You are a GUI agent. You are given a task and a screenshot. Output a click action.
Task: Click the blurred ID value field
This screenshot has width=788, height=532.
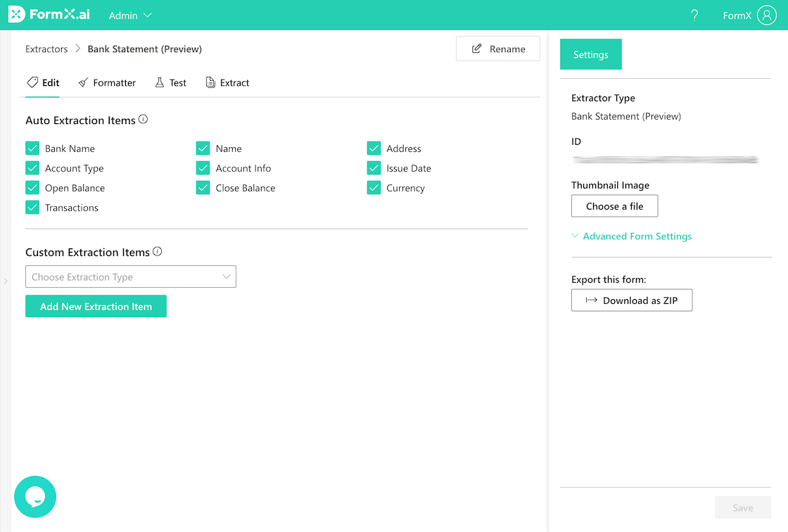[x=665, y=160]
